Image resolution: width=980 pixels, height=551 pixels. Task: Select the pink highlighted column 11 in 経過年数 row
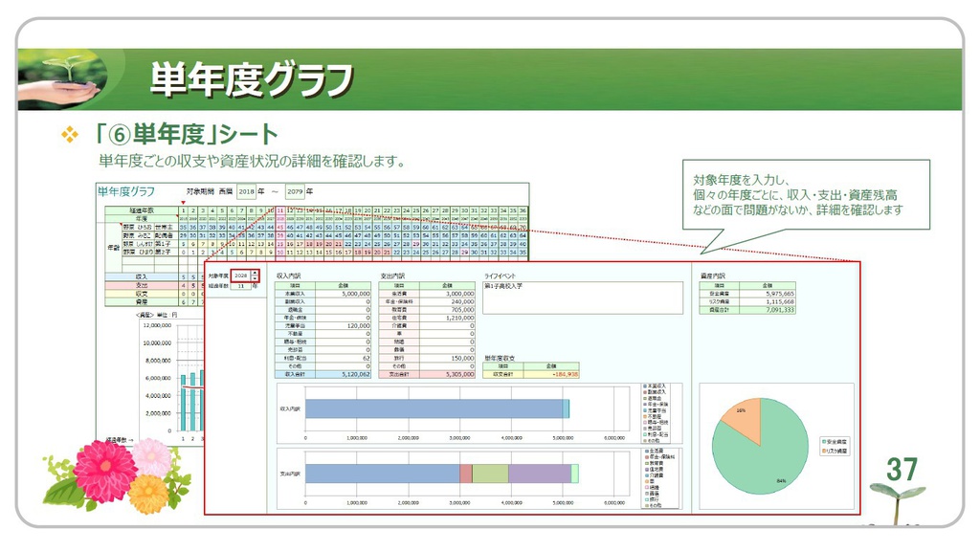(x=280, y=211)
